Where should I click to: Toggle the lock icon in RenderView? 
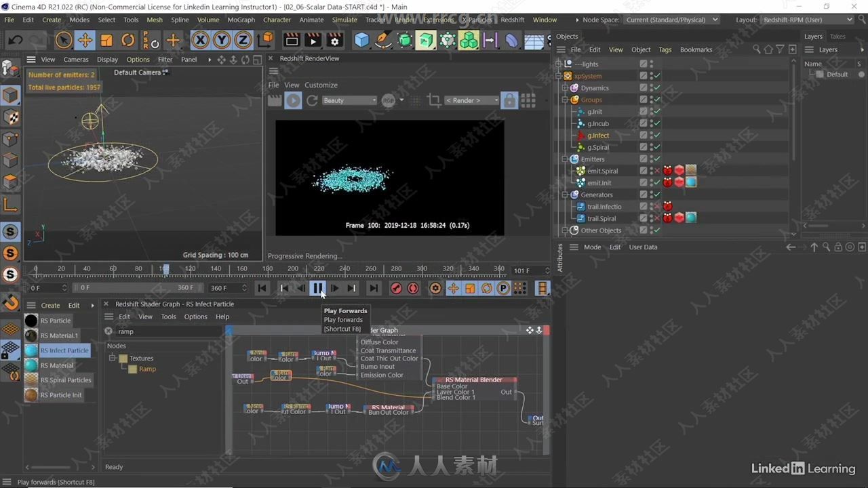click(509, 100)
